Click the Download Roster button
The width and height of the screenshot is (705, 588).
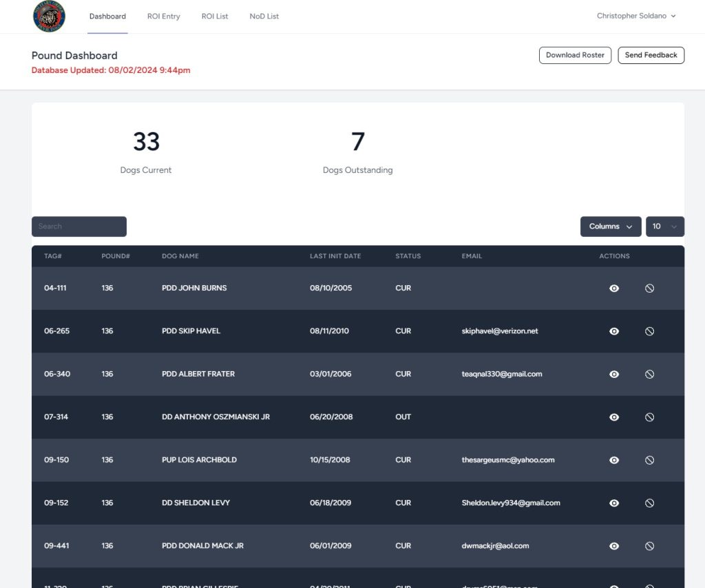pyautogui.click(x=575, y=55)
